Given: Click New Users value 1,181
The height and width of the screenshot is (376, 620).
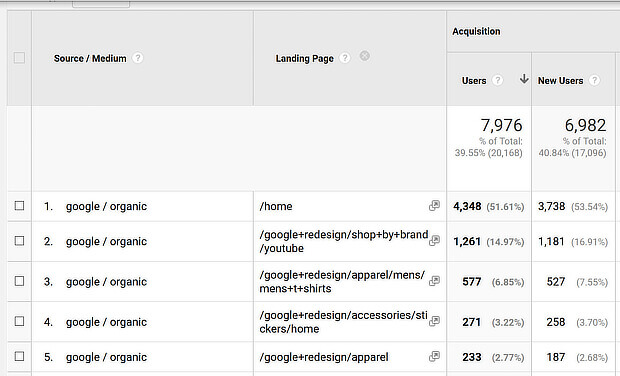Looking at the screenshot, I should [551, 242].
